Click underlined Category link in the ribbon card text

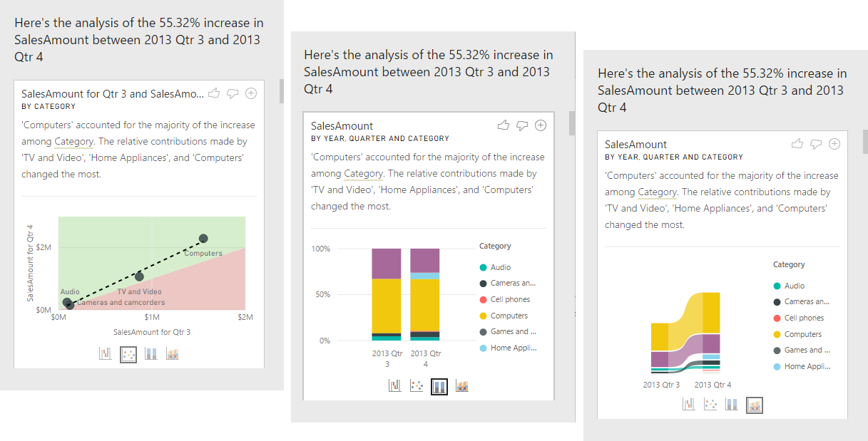tap(657, 192)
